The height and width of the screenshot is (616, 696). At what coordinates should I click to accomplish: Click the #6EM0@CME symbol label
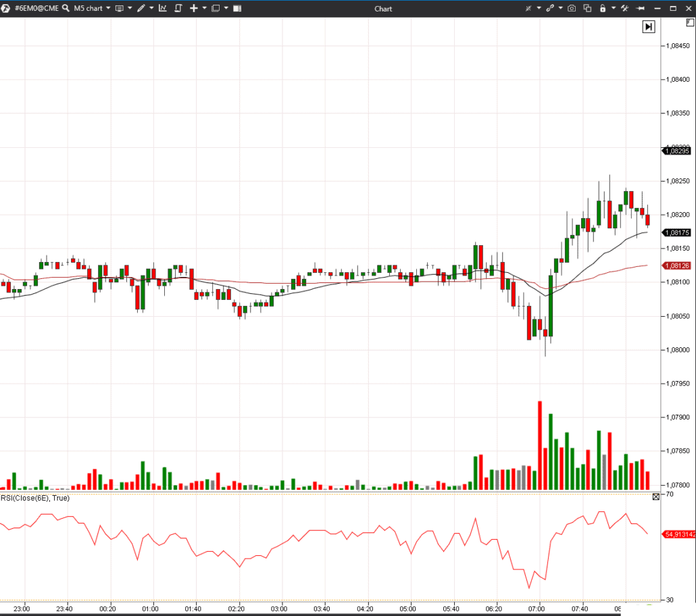[37, 9]
